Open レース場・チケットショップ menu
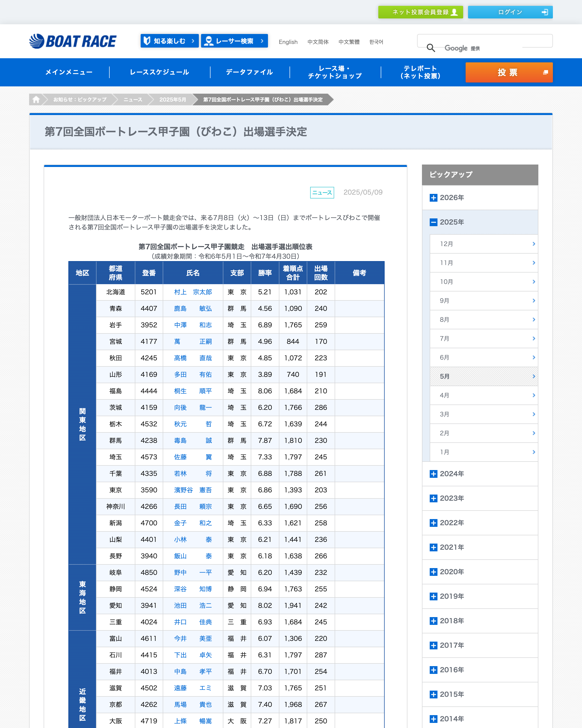This screenshot has height=728, width=582. pyautogui.click(x=335, y=72)
